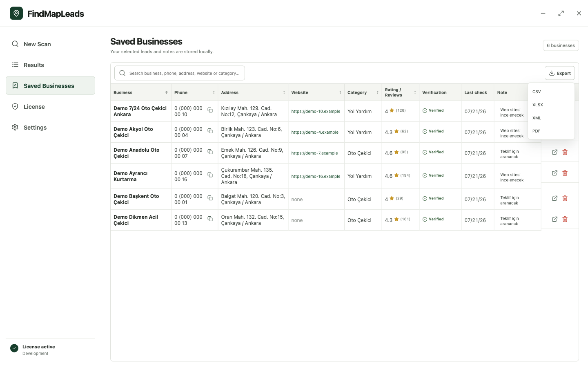Open the https://demo-7.example website link
The height and width of the screenshot is (368, 588).
(314, 153)
